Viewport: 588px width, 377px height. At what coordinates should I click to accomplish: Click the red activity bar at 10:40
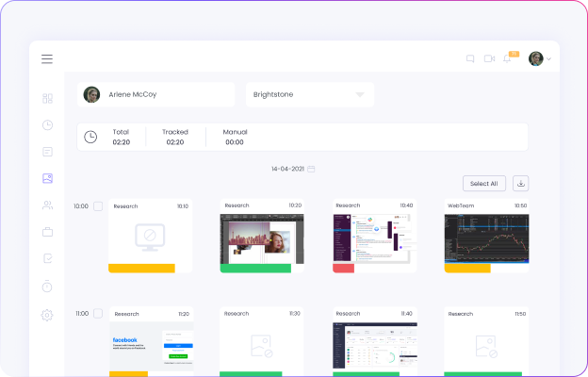pyautogui.click(x=344, y=269)
